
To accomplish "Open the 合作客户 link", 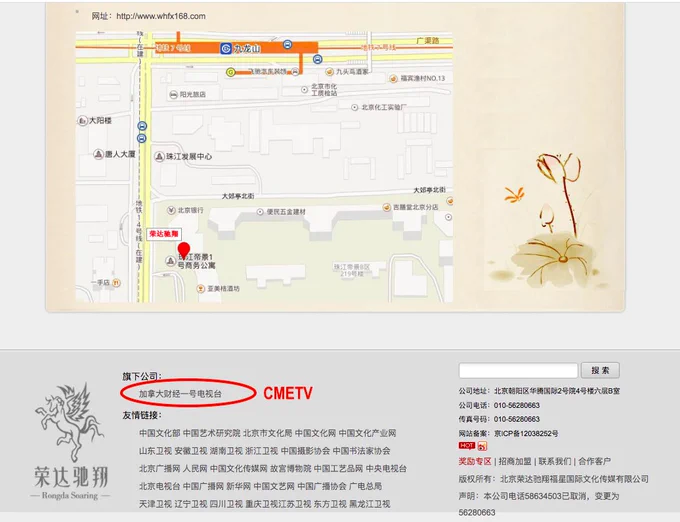I will pyautogui.click(x=595, y=461).
